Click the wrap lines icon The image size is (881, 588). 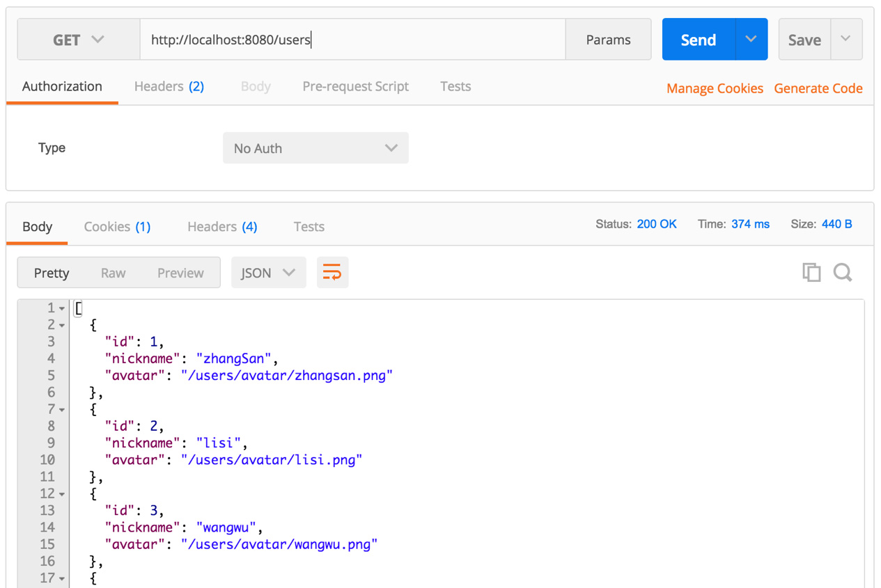pyautogui.click(x=332, y=272)
